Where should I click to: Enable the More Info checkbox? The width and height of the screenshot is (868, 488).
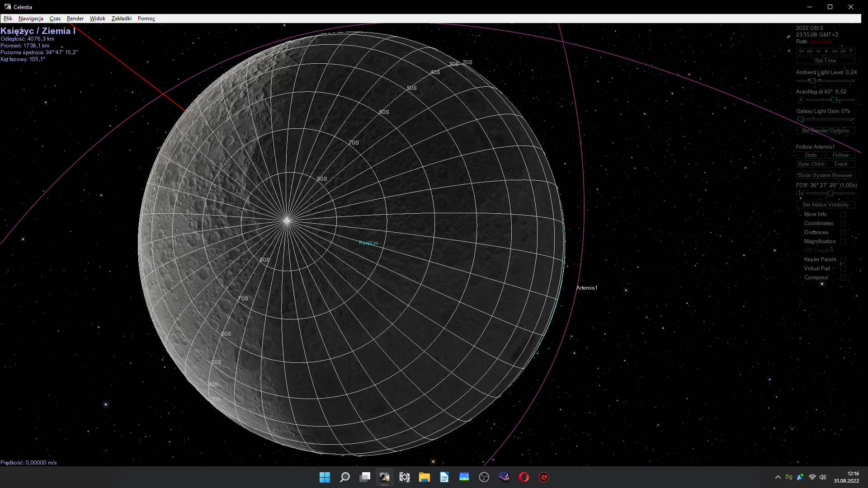pyautogui.click(x=843, y=215)
